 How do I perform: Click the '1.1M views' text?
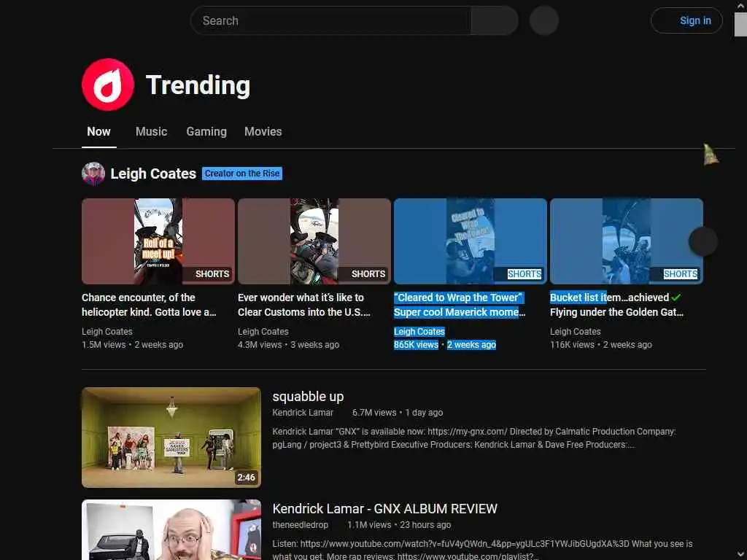368,525
